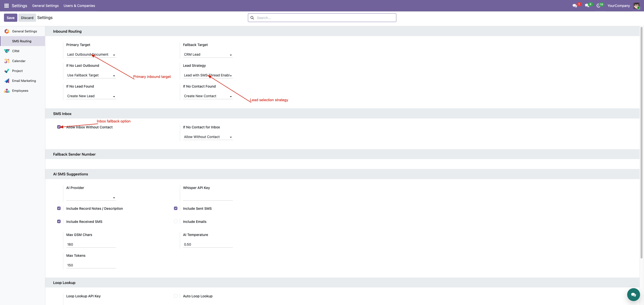The width and height of the screenshot is (644, 305).
Task: Open the If No Lead Found dropdown
Action: click(91, 96)
